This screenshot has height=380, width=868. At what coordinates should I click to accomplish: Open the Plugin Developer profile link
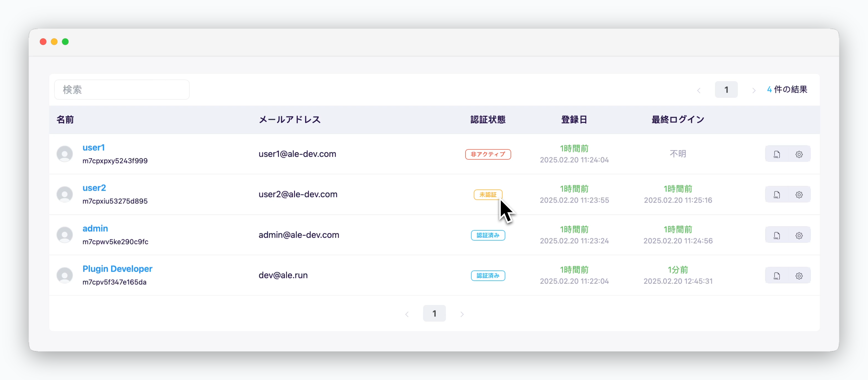118,269
